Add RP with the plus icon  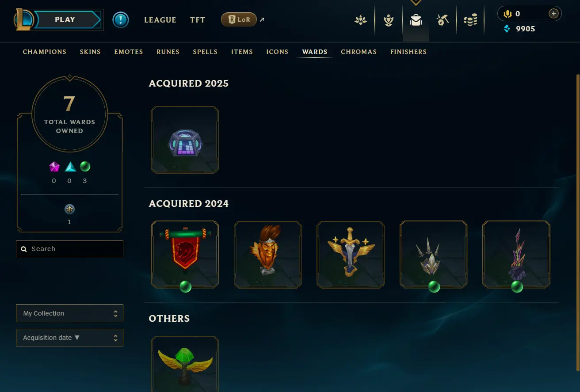[x=553, y=14]
